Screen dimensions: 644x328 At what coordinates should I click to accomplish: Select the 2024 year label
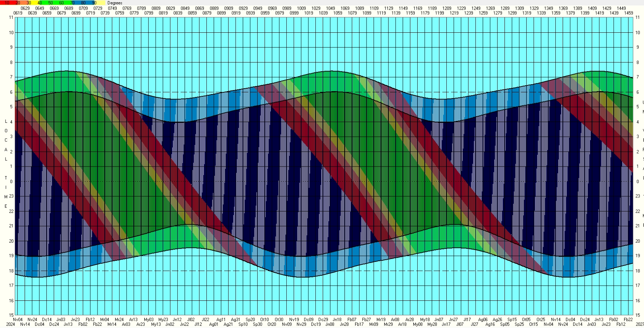tap(10, 324)
